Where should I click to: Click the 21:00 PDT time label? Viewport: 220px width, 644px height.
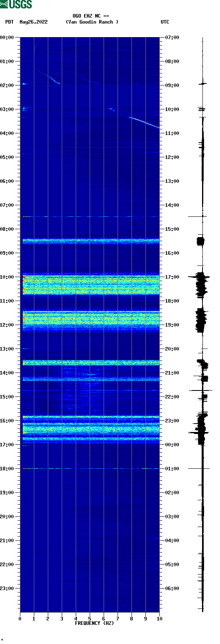7,541
